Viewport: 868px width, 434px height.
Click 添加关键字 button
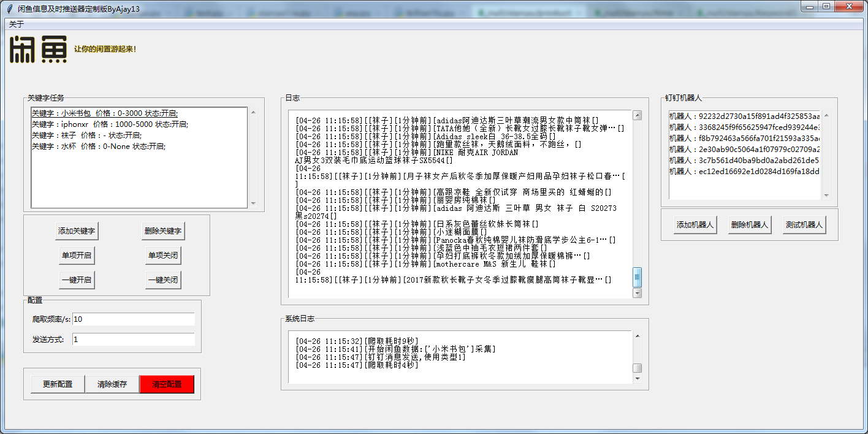(77, 231)
